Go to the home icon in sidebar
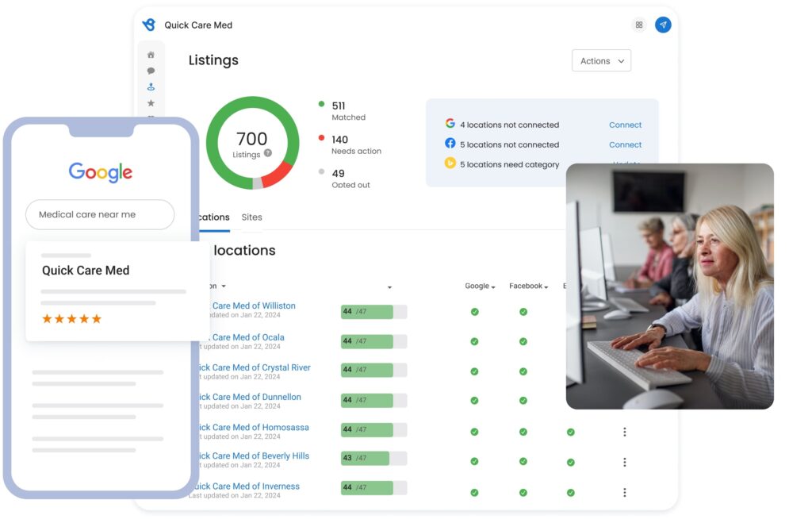 [151, 55]
